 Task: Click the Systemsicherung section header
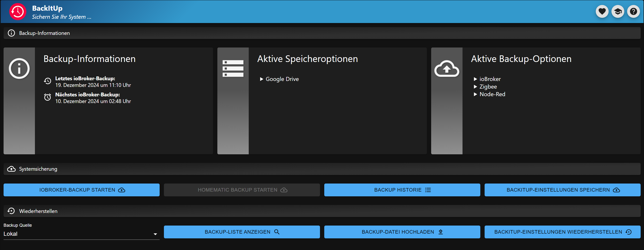coord(322,169)
